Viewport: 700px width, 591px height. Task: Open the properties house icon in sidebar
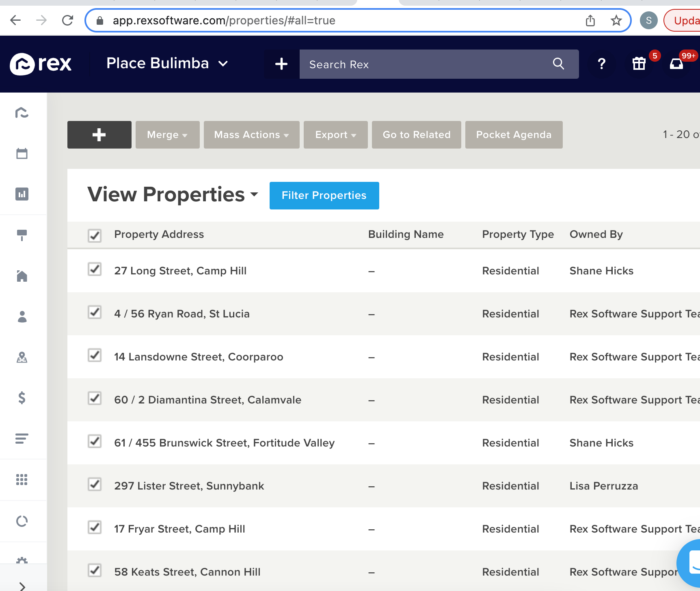pos(22,276)
